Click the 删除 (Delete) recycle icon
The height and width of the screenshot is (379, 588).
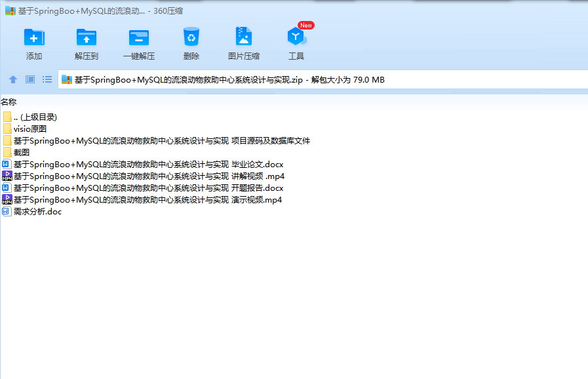191,37
